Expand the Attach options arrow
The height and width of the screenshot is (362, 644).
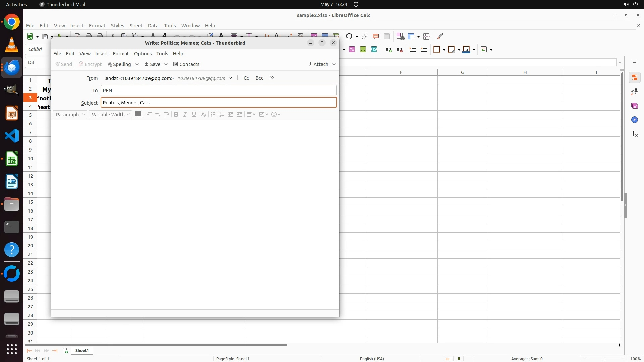click(x=334, y=64)
